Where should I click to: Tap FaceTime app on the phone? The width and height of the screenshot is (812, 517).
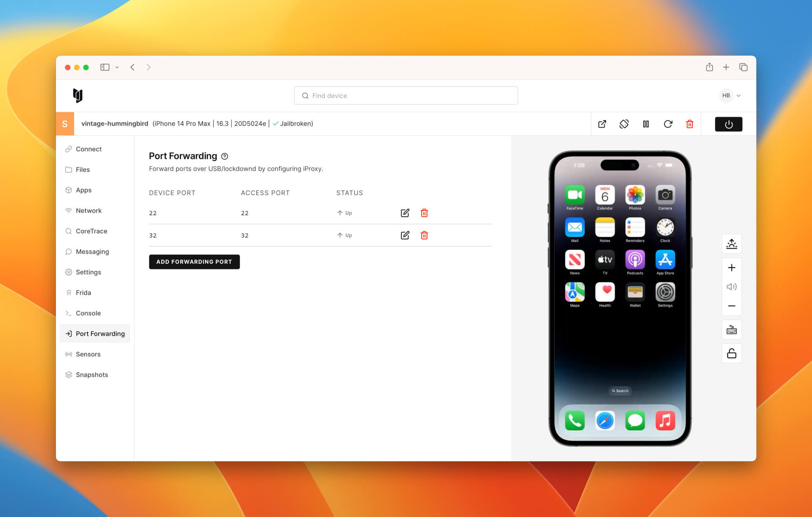(574, 195)
